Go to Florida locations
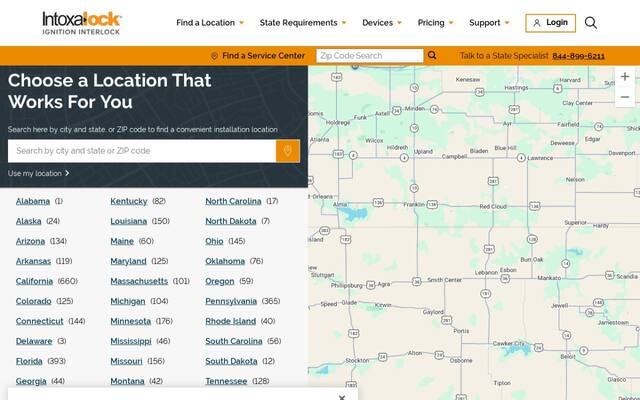 click(x=29, y=361)
